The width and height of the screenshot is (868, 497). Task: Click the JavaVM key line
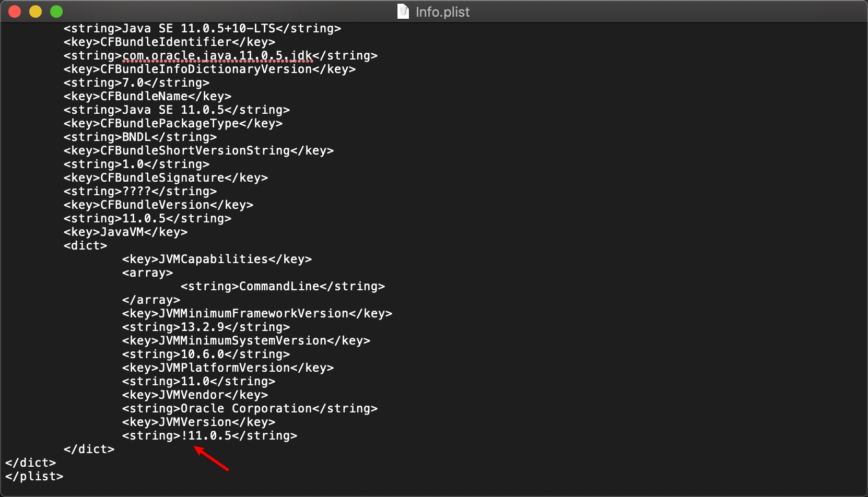pyautogui.click(x=125, y=232)
